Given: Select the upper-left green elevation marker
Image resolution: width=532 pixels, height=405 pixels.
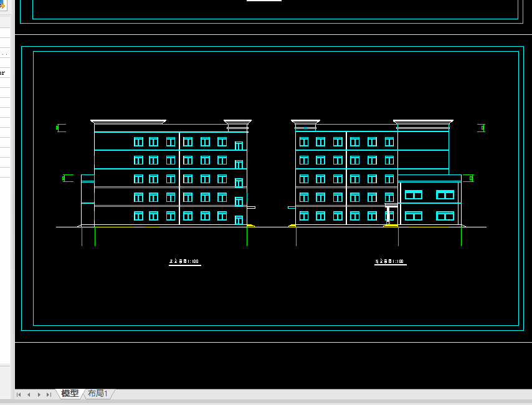Looking at the screenshot, I should [60, 128].
